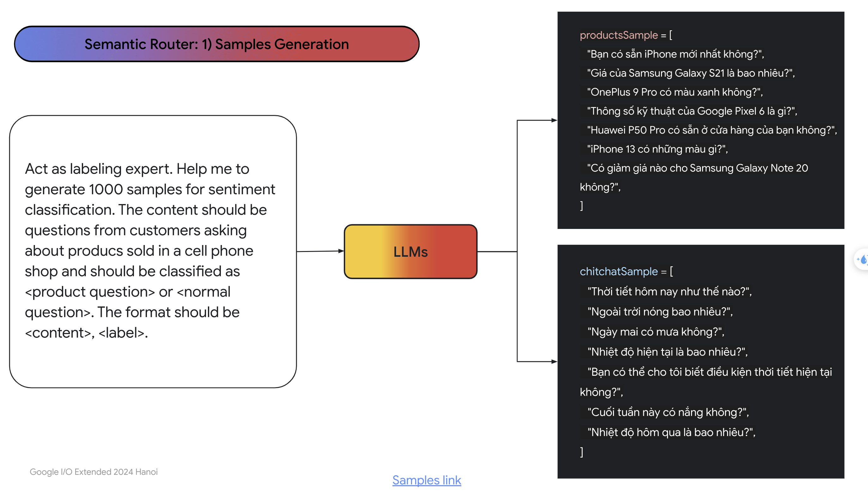Select the Huawei P50 Pro sample line
868x491 pixels.
click(x=712, y=130)
